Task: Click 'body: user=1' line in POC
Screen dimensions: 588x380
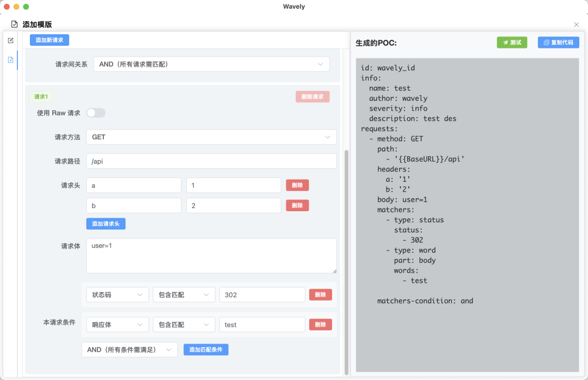Action: coord(402,200)
